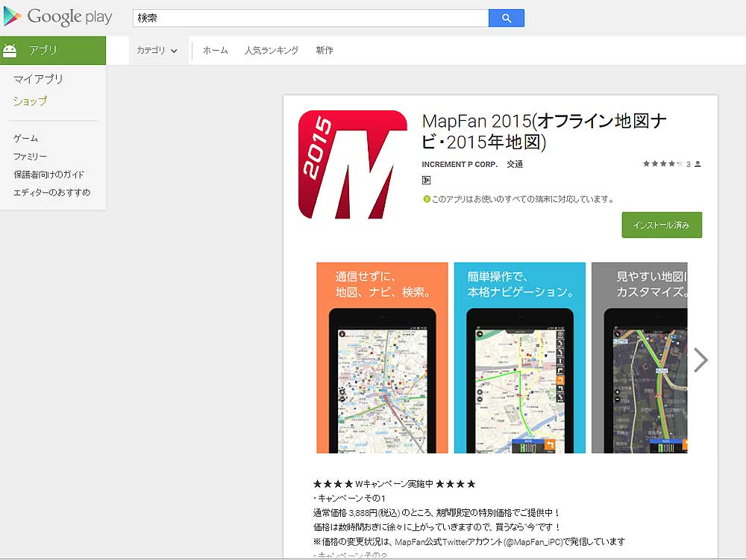Click the インストール済み button
This screenshot has height=560, width=746.
click(662, 225)
